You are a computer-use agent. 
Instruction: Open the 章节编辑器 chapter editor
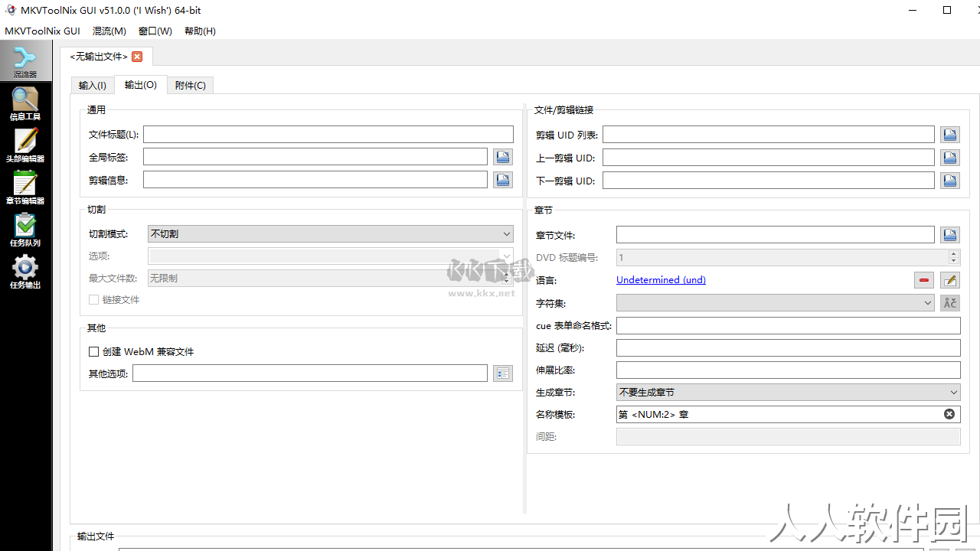pyautogui.click(x=25, y=188)
